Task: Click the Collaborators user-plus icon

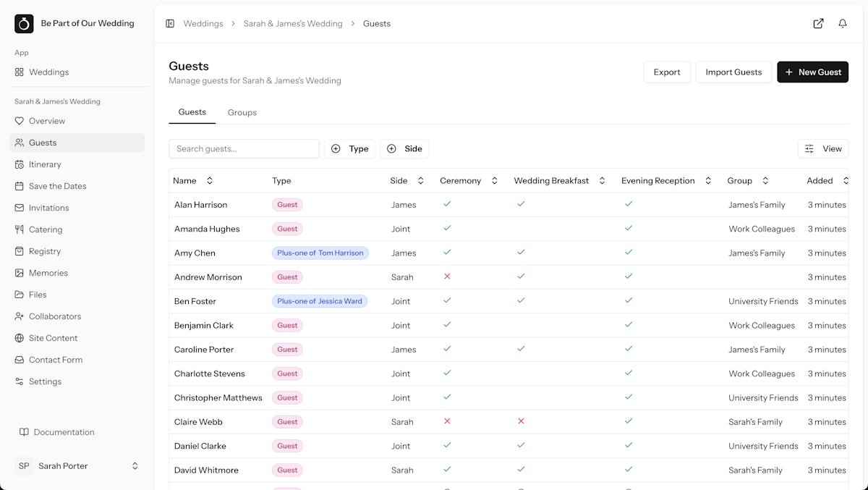Action: coord(20,316)
